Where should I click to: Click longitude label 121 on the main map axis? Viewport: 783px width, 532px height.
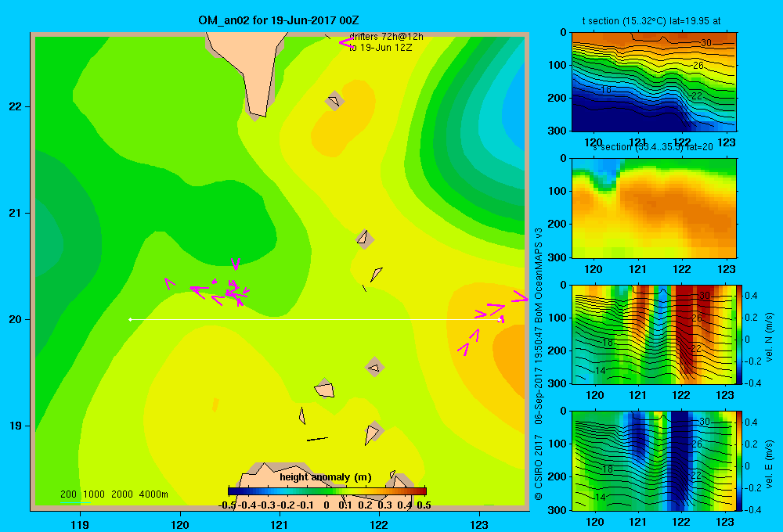(x=280, y=524)
